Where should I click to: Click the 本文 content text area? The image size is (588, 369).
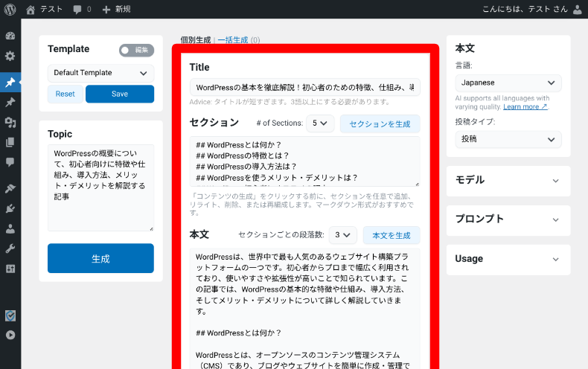305,308
